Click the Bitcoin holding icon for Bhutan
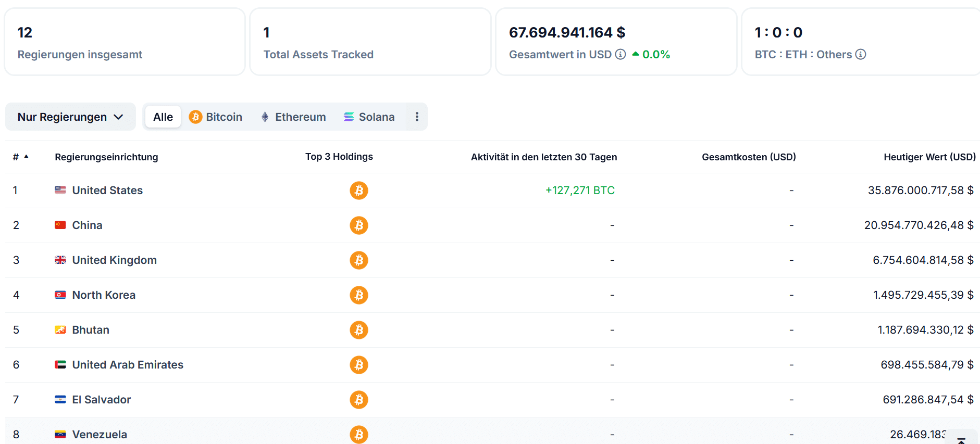 click(358, 330)
